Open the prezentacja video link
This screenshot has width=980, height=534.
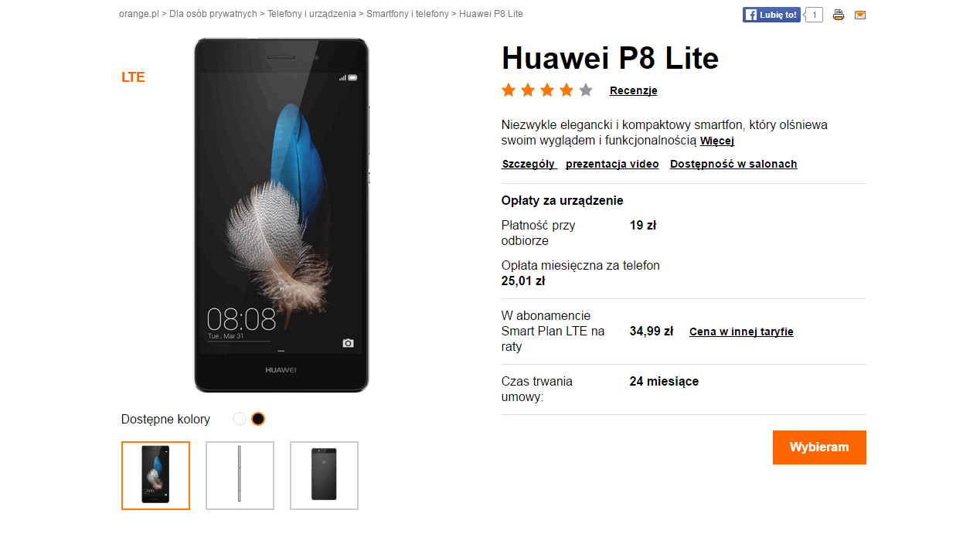pyautogui.click(x=612, y=164)
